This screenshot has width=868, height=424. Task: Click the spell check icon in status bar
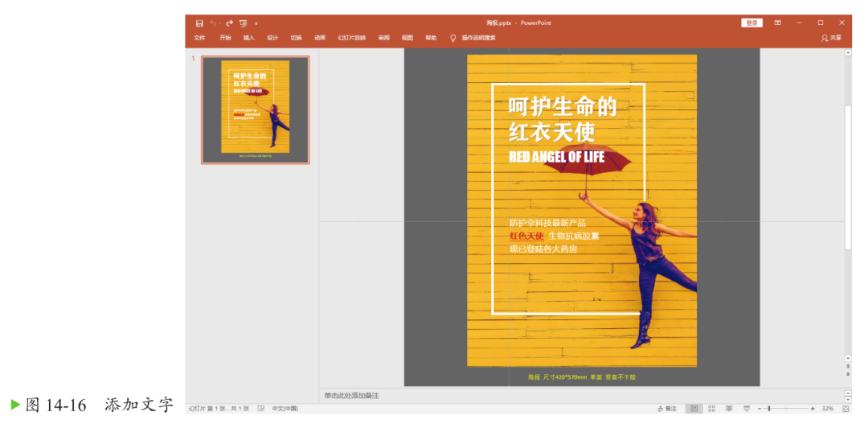[x=261, y=409]
